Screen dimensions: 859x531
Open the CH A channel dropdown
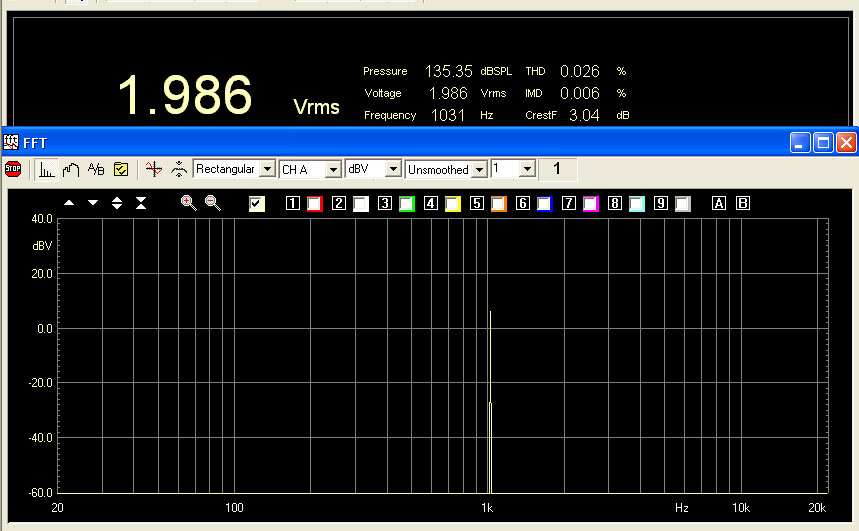click(x=333, y=169)
